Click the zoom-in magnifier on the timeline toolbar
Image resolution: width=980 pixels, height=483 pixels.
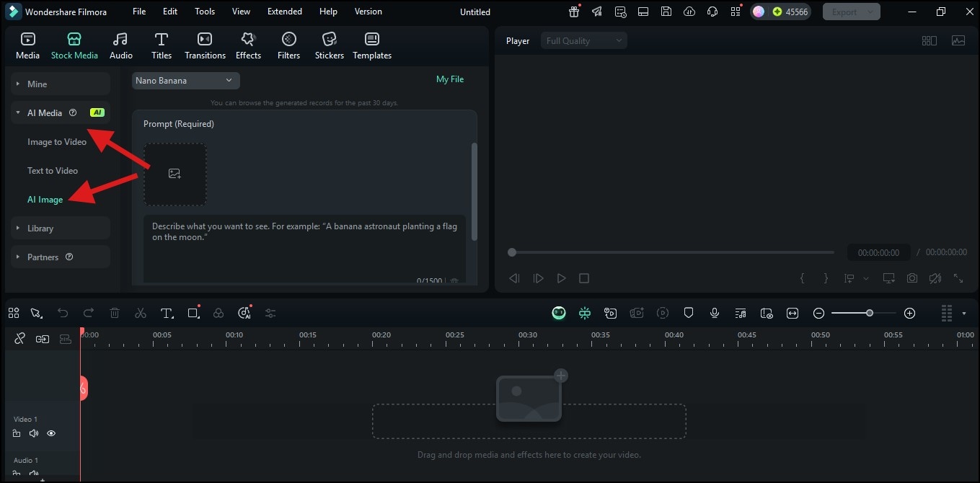click(909, 313)
